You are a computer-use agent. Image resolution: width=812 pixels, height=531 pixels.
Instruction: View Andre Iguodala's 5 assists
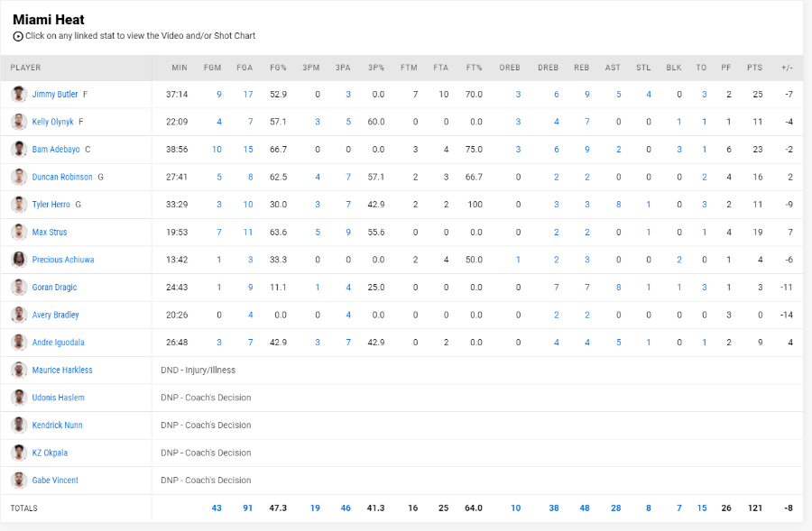[618, 342]
